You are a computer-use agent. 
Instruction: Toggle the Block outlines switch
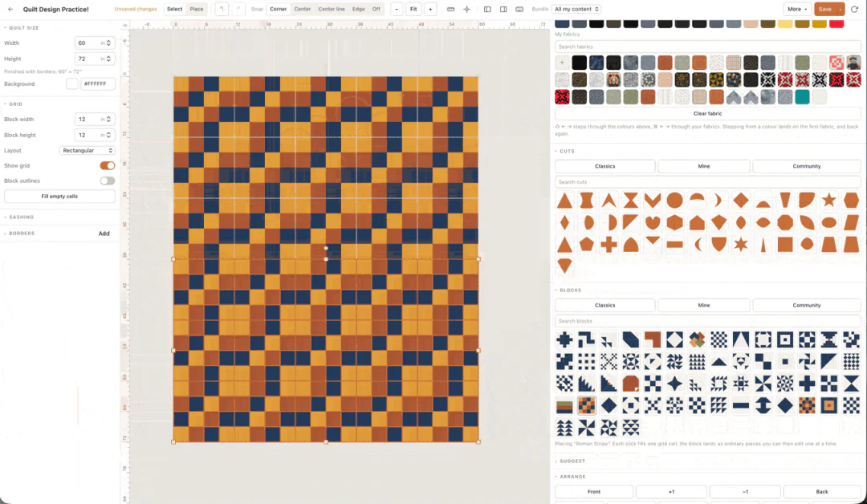(108, 181)
